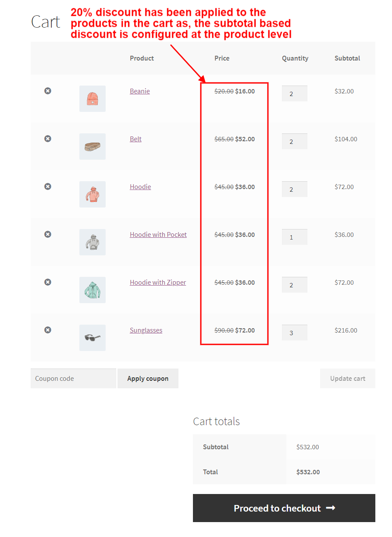This screenshot has height=537, width=392.
Task: Select the Sunglasses quantity field
Action: (294, 333)
